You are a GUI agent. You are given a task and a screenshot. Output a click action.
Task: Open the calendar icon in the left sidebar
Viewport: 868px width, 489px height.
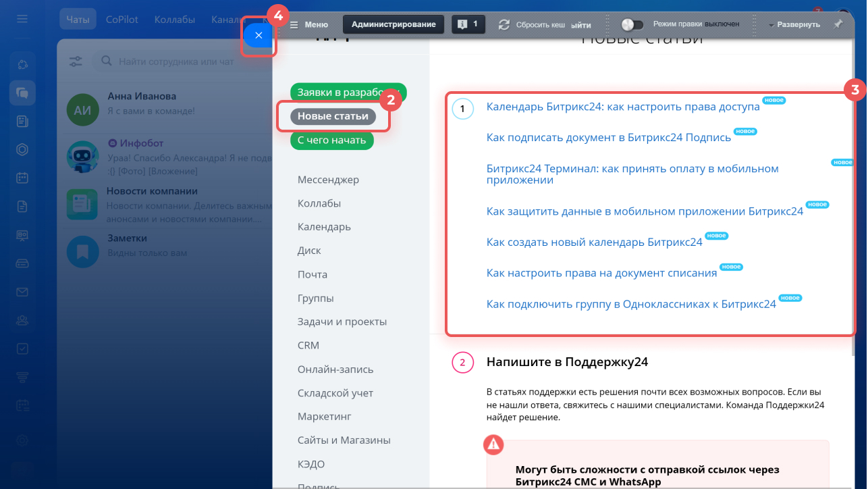point(22,178)
